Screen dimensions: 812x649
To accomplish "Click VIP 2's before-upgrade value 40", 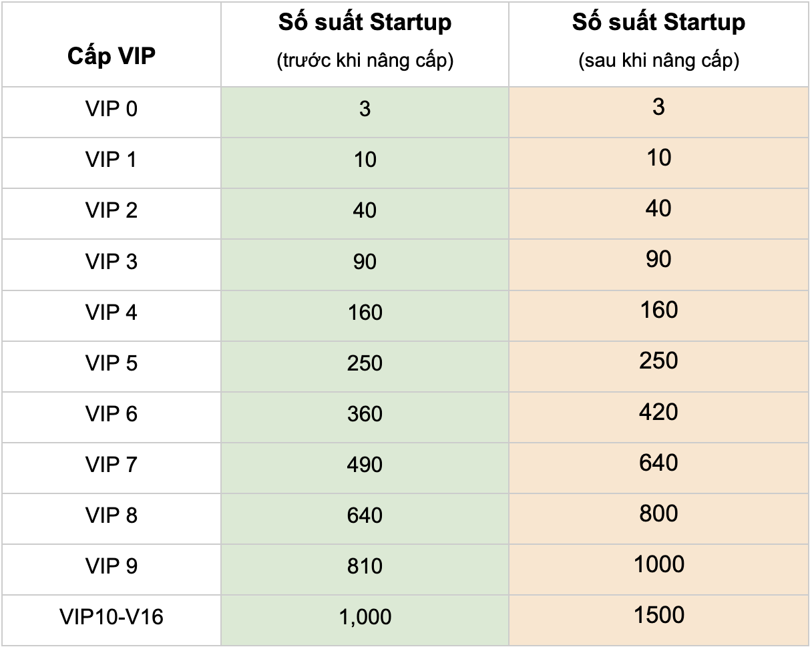I will click(x=365, y=210).
